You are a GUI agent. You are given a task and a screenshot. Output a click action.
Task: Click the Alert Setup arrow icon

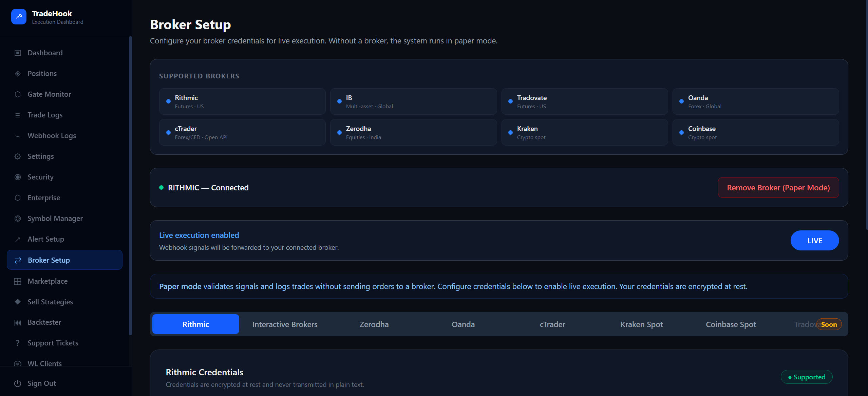[x=18, y=239]
